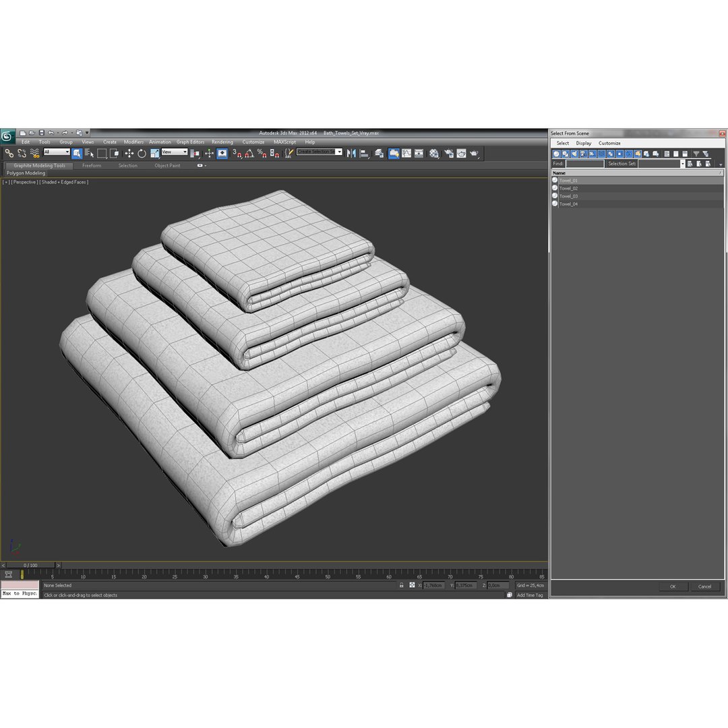
Task: Open the Quick Access toolbar customize arrow
Action: pos(87,133)
